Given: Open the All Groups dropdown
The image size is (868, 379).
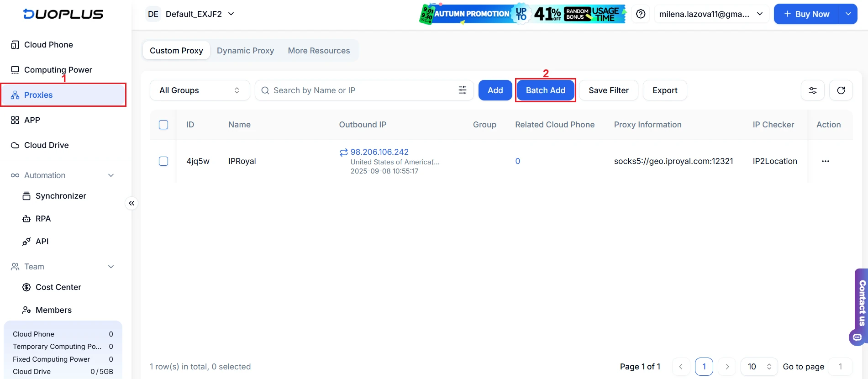Looking at the screenshot, I should [x=200, y=90].
